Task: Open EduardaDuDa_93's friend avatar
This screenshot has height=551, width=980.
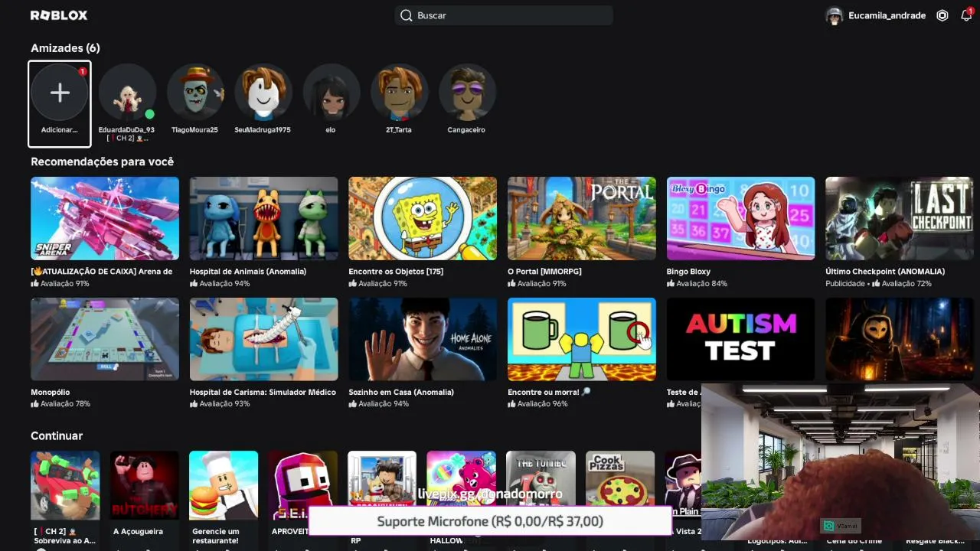Action: [127, 93]
